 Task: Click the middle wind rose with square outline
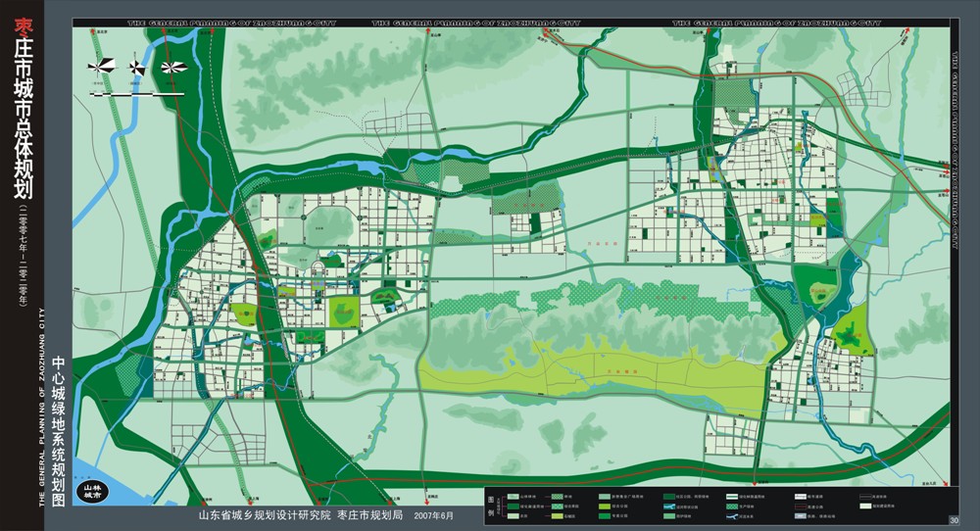click(137, 67)
